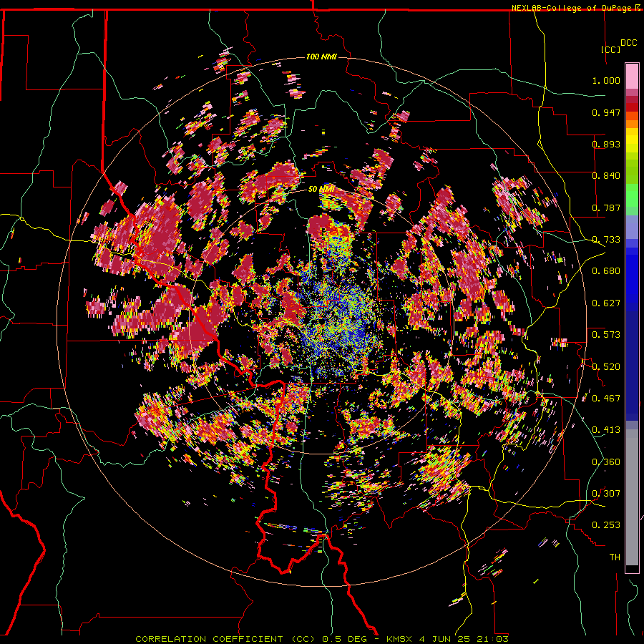Click the [CC] units label
This screenshot has height=644, width=644.
(610, 49)
